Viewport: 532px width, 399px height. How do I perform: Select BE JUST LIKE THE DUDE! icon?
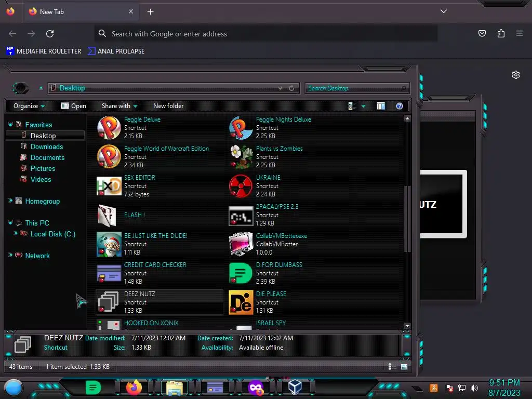pos(109,244)
